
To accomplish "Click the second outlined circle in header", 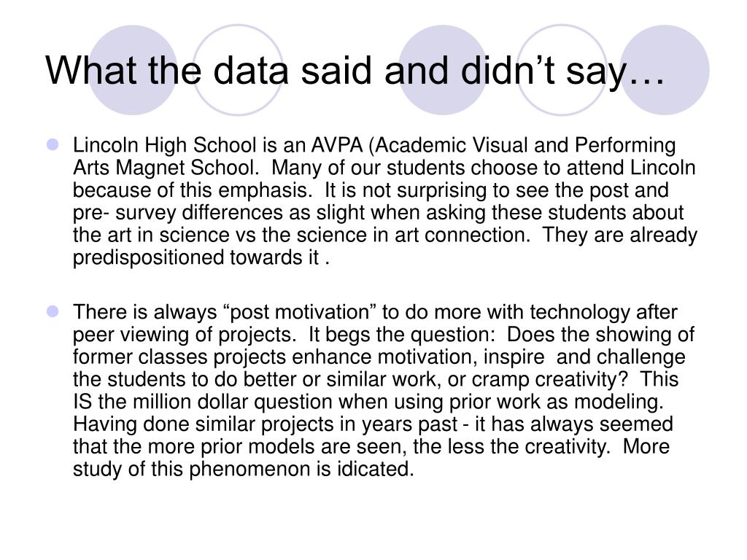I will click(562, 70).
